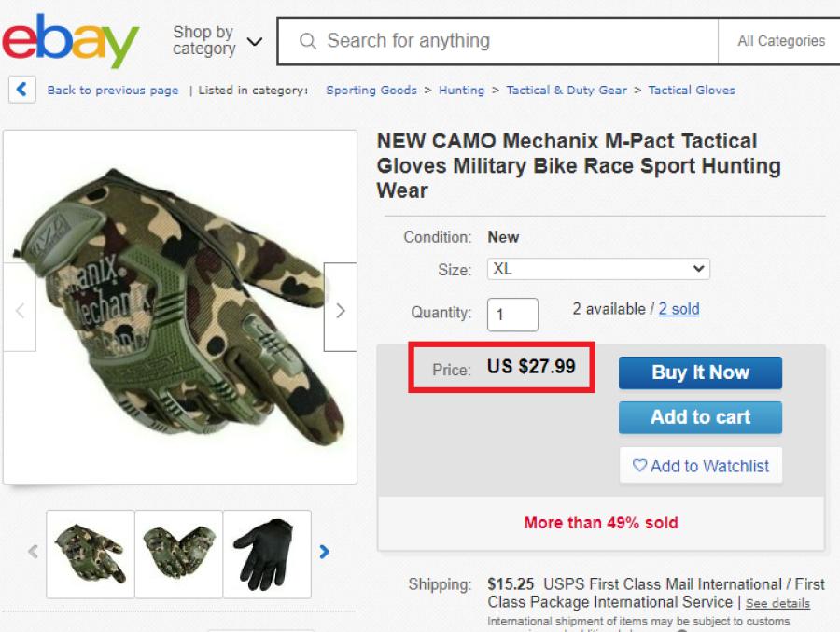Show next product image arrow
840x632 pixels.
click(340, 311)
